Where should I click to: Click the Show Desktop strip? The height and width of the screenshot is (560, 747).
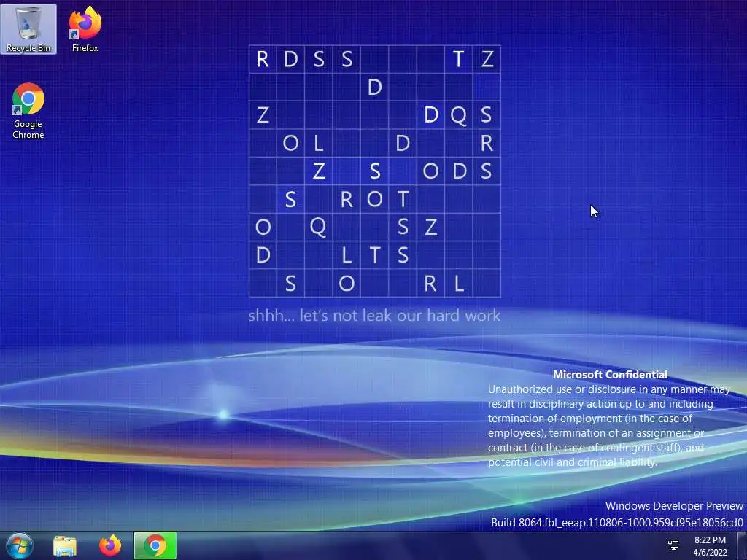(742, 545)
